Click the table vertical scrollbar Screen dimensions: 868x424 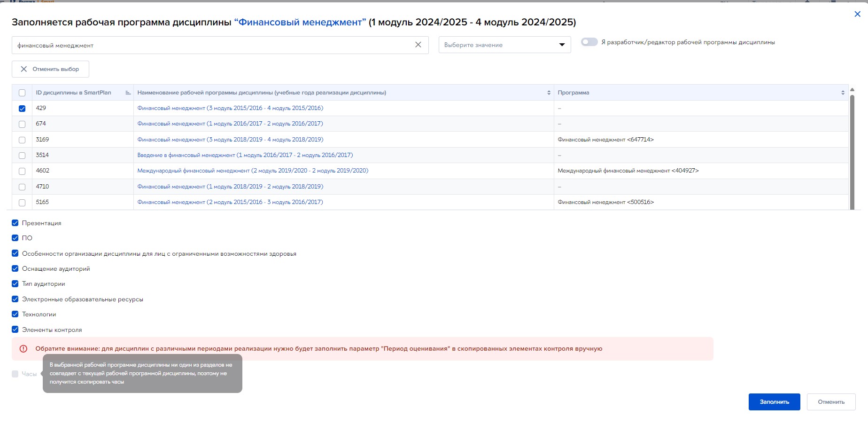pos(852,150)
